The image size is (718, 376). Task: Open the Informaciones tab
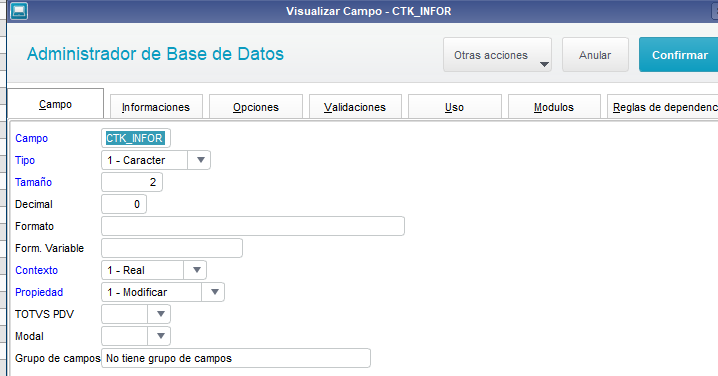(x=156, y=107)
